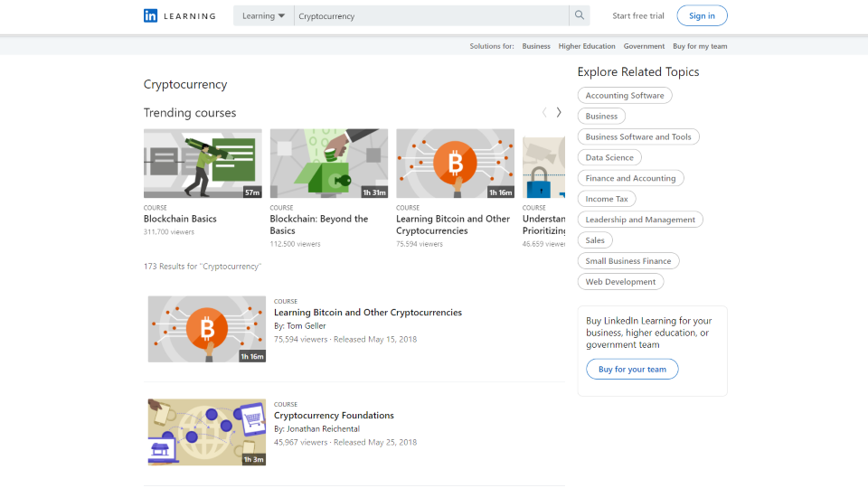Open Blockchain Basics course thumbnail

tap(203, 164)
